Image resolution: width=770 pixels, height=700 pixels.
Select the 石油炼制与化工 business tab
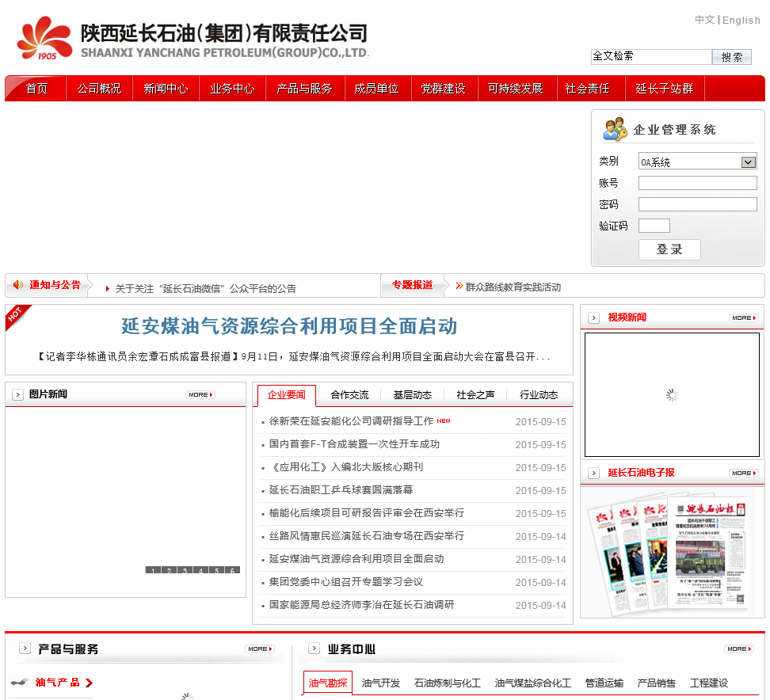click(x=448, y=683)
